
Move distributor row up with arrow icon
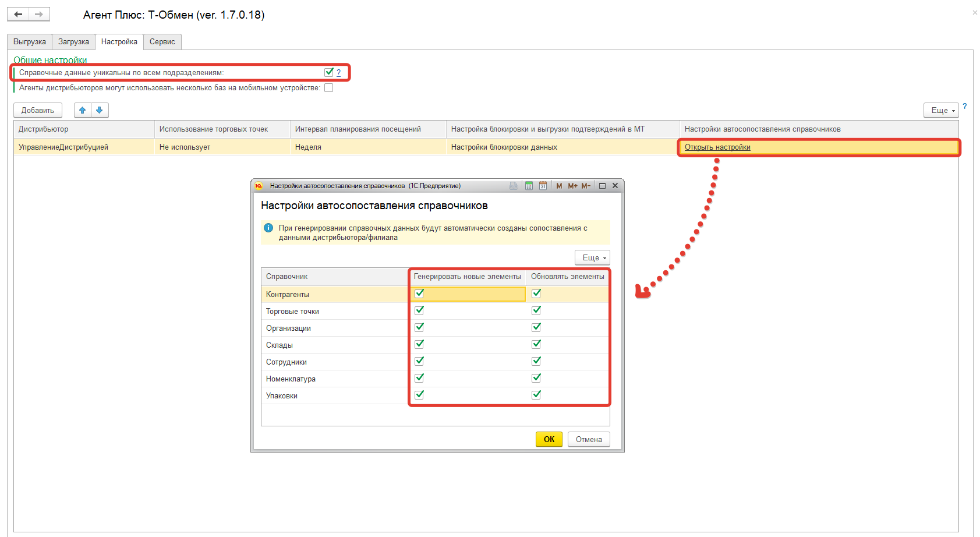pyautogui.click(x=83, y=110)
